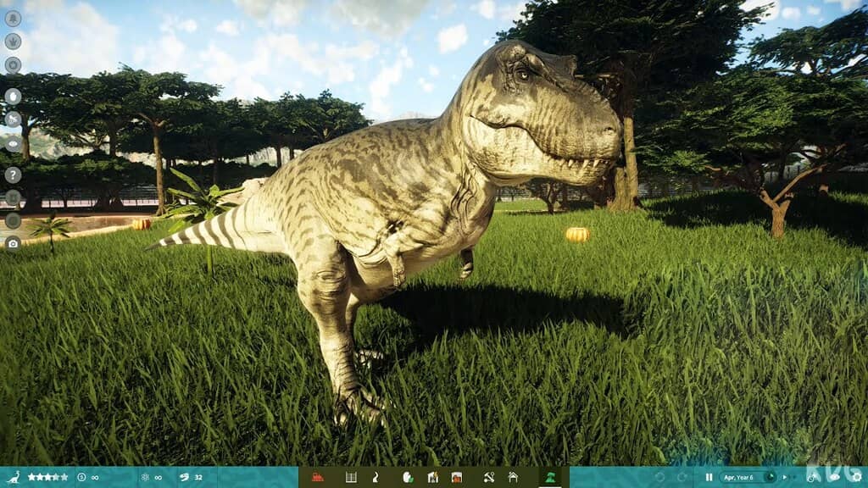Open the notifications bell icon
This screenshot has width=868, height=488.
click(x=13, y=18)
